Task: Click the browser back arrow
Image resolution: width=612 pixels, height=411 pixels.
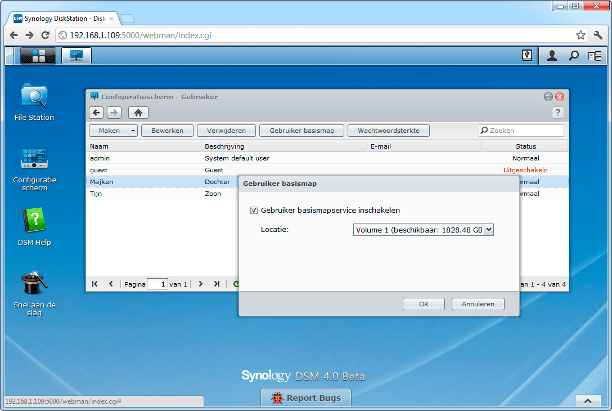Action: (14, 35)
